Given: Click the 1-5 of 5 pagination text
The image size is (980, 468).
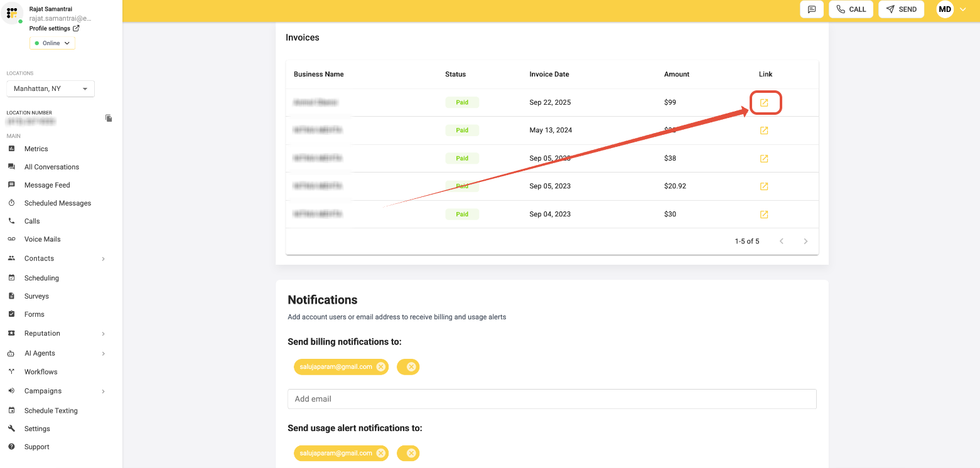Looking at the screenshot, I should [x=747, y=242].
